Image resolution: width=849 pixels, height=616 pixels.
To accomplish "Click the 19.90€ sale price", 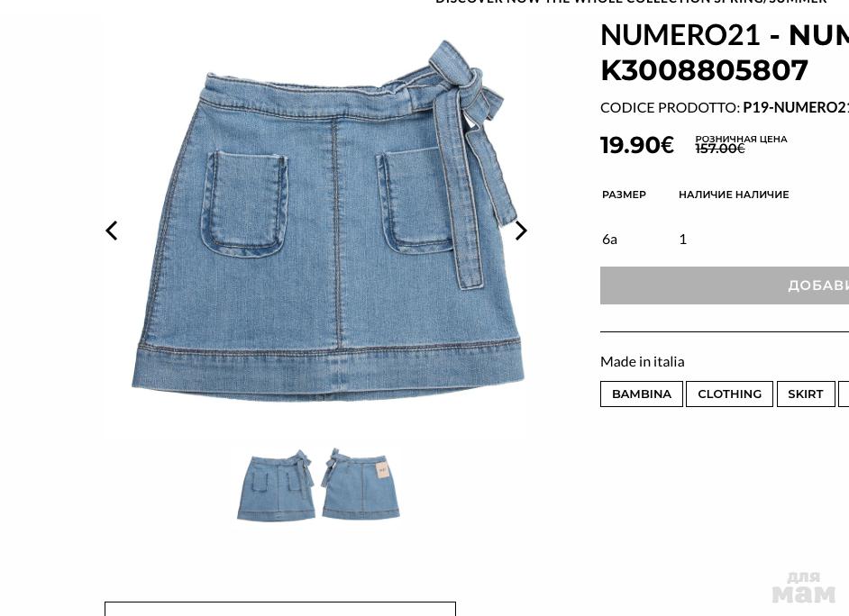I will pyautogui.click(x=636, y=145).
